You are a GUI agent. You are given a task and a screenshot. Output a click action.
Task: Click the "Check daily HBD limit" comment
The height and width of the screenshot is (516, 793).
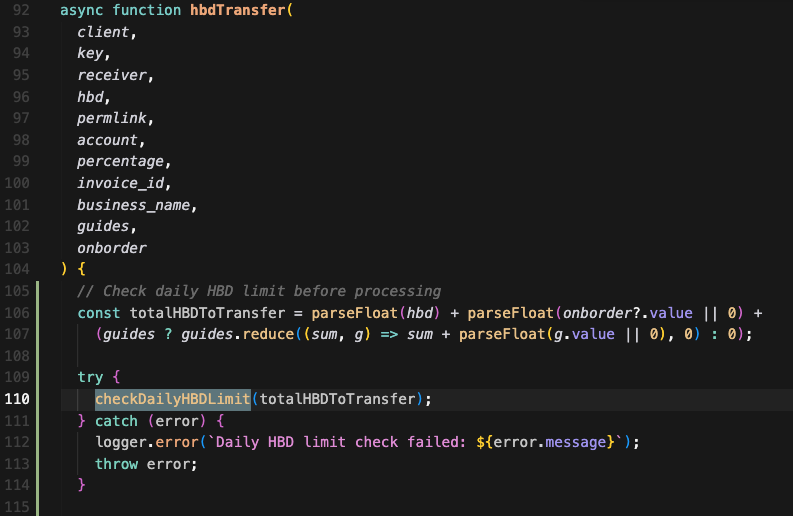(259, 291)
